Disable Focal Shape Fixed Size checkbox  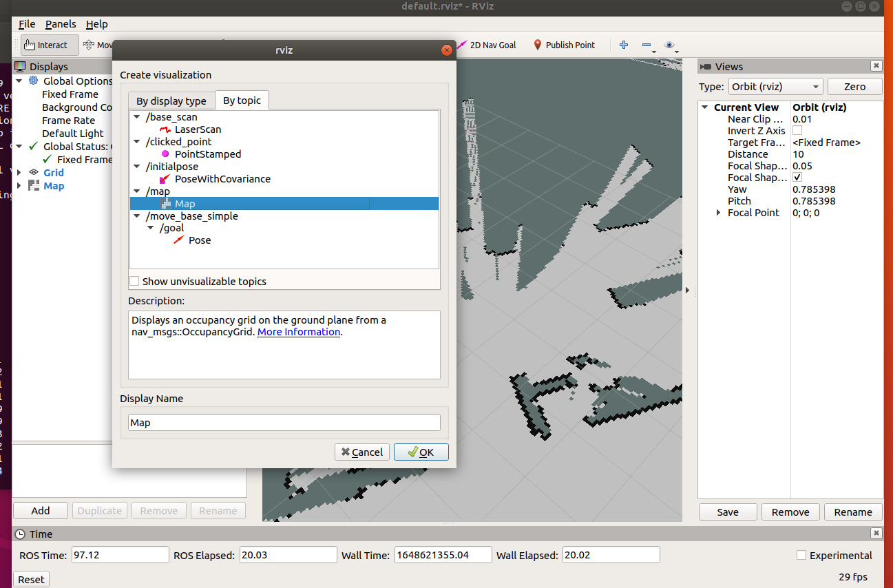pos(797,177)
